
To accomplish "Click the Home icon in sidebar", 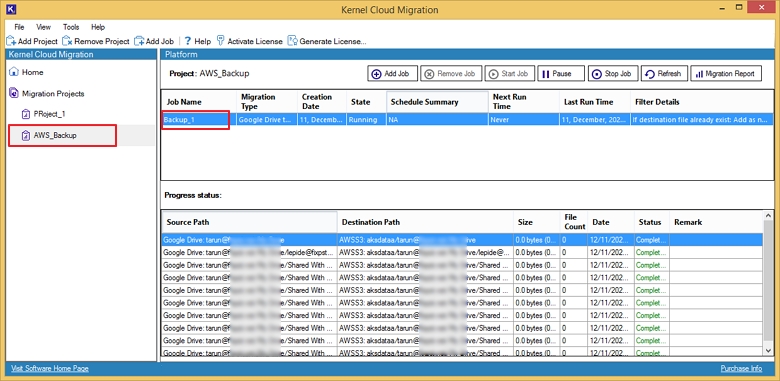I will (14, 72).
